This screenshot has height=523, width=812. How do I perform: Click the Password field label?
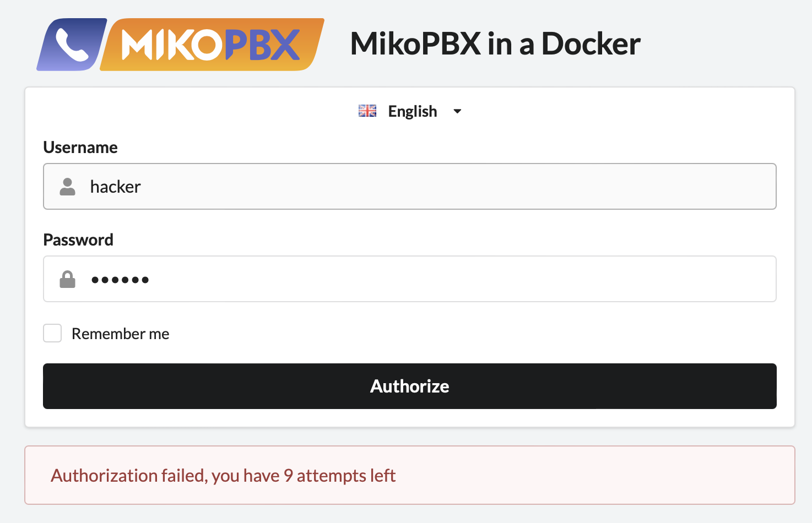78,240
